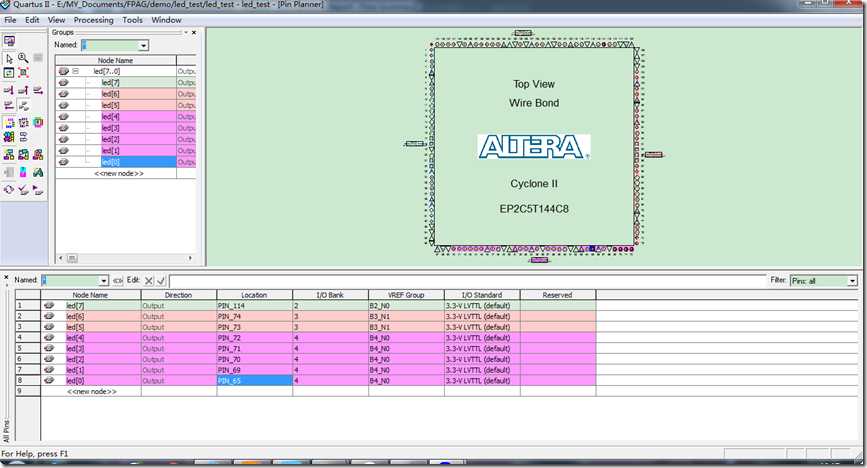This screenshot has width=867, height=468.
Task: Click the I/O Bank column header
Action: (330, 295)
